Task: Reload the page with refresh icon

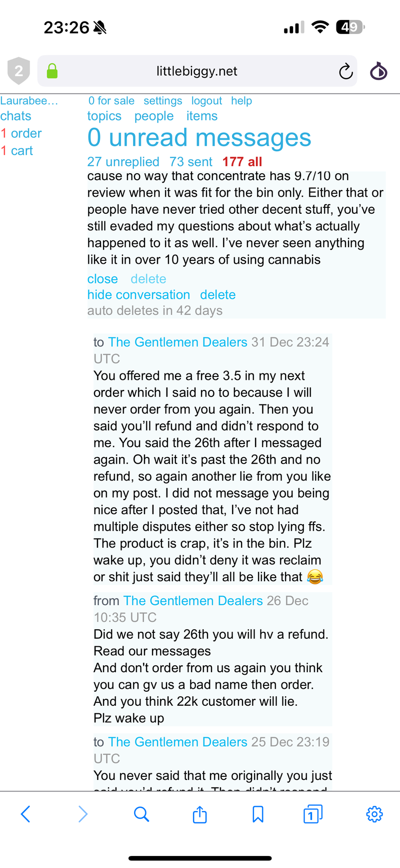Action: (345, 72)
